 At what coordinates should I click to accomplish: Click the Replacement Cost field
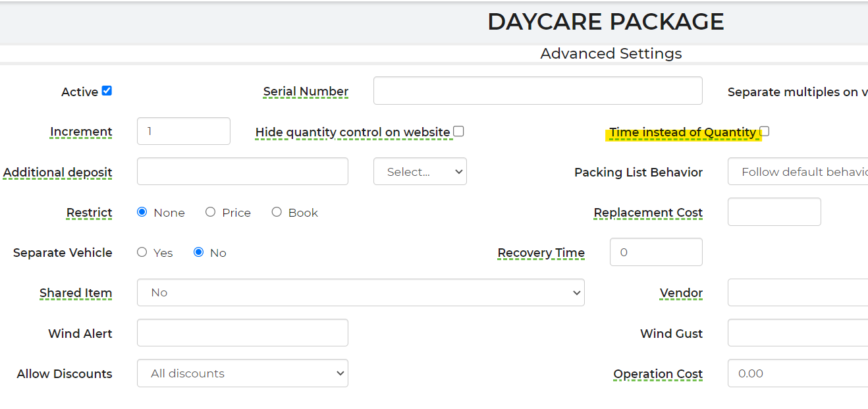click(x=774, y=212)
